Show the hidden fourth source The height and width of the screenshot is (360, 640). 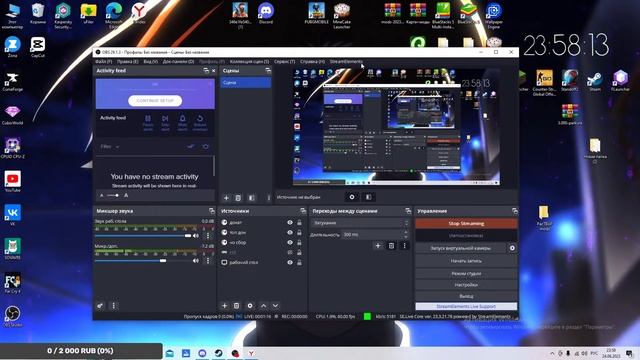coord(290,252)
